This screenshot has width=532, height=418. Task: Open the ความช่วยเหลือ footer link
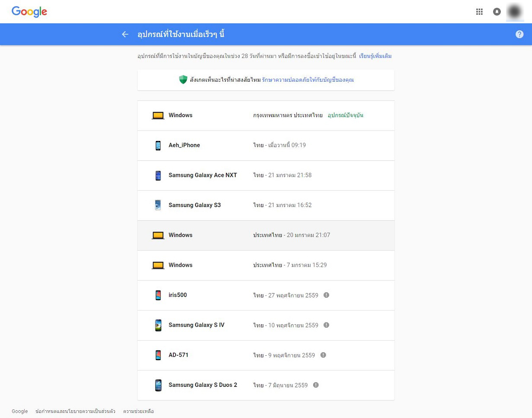click(x=138, y=411)
